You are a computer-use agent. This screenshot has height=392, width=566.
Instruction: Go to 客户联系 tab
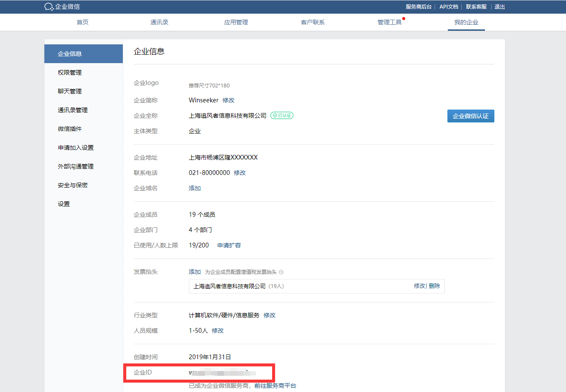pyautogui.click(x=313, y=22)
